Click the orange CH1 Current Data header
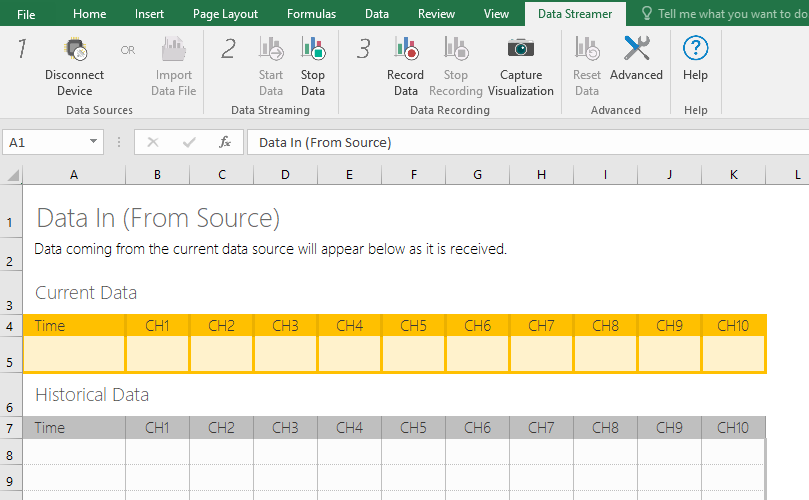Viewport: 809px width, 500px height. 157,325
